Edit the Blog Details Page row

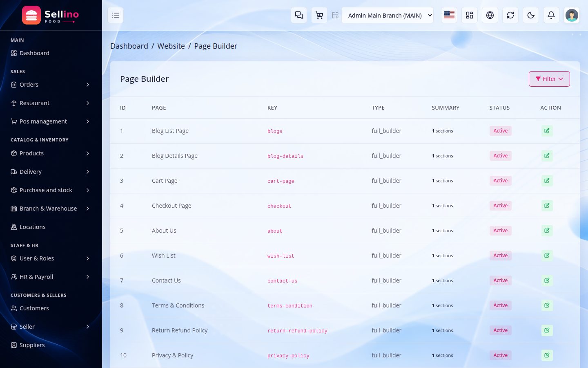pos(547,156)
